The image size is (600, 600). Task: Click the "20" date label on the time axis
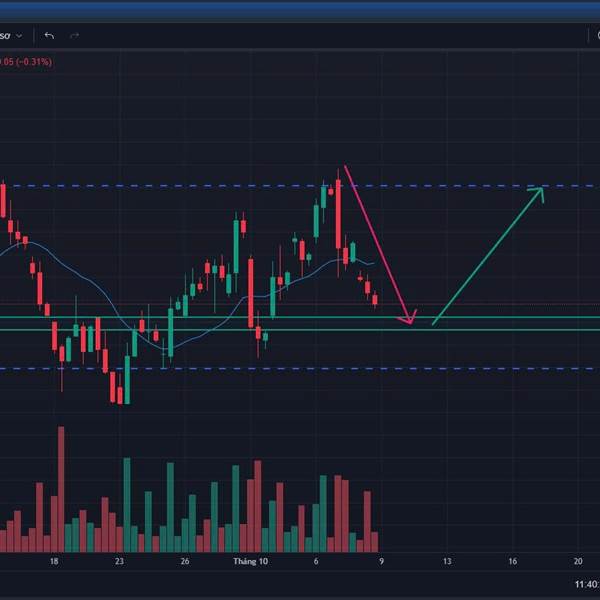(x=578, y=561)
